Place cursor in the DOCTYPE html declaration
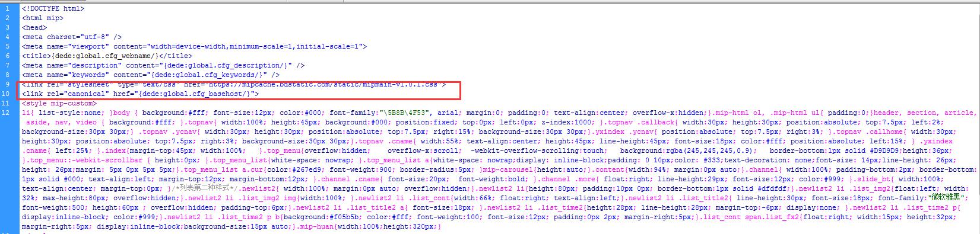This screenshot has height=234, width=980. tap(53, 9)
